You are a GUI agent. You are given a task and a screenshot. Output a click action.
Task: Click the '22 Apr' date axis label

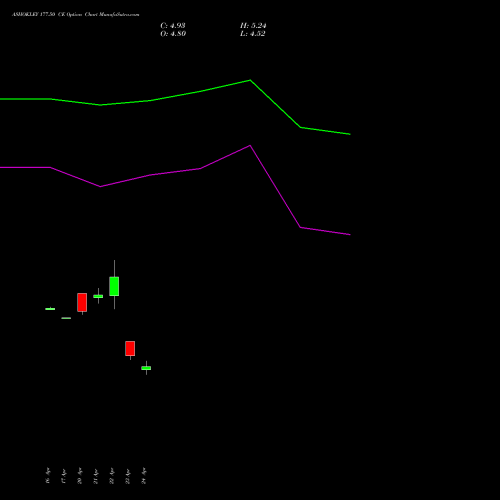click(112, 475)
